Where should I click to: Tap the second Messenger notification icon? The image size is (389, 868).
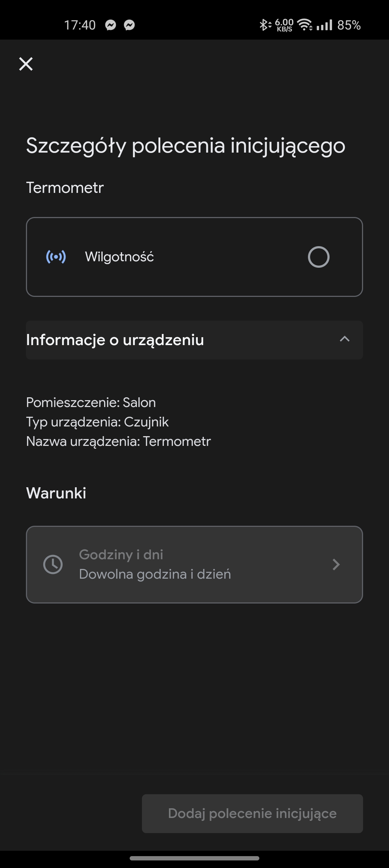[129, 25]
